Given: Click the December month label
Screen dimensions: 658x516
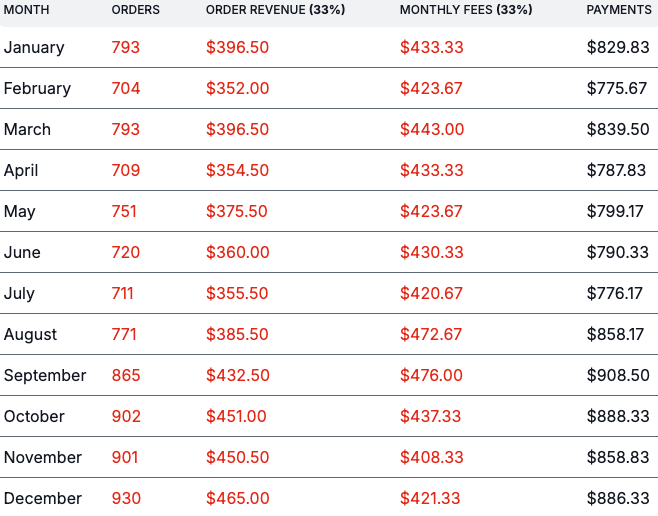Looking at the screenshot, I should (x=43, y=498).
